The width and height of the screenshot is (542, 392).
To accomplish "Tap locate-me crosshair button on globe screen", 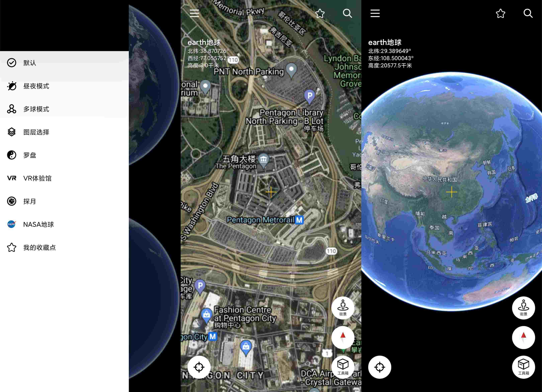I will pyautogui.click(x=380, y=367).
